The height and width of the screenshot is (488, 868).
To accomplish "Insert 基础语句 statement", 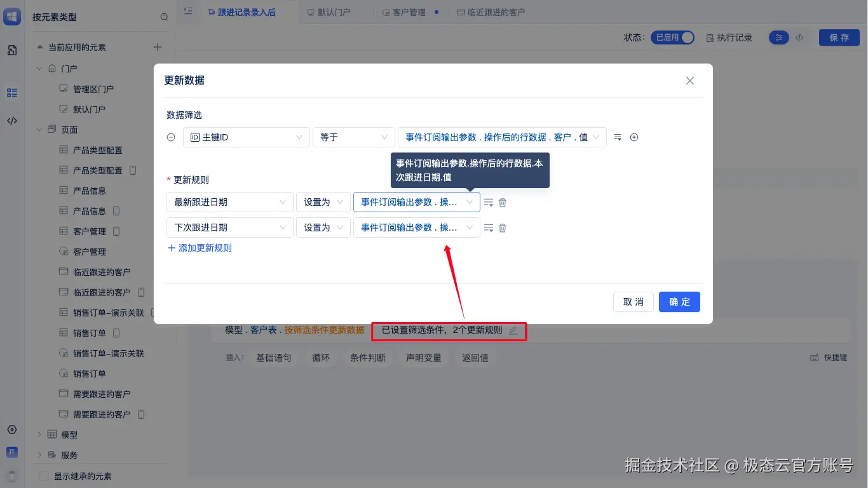I will (x=273, y=358).
